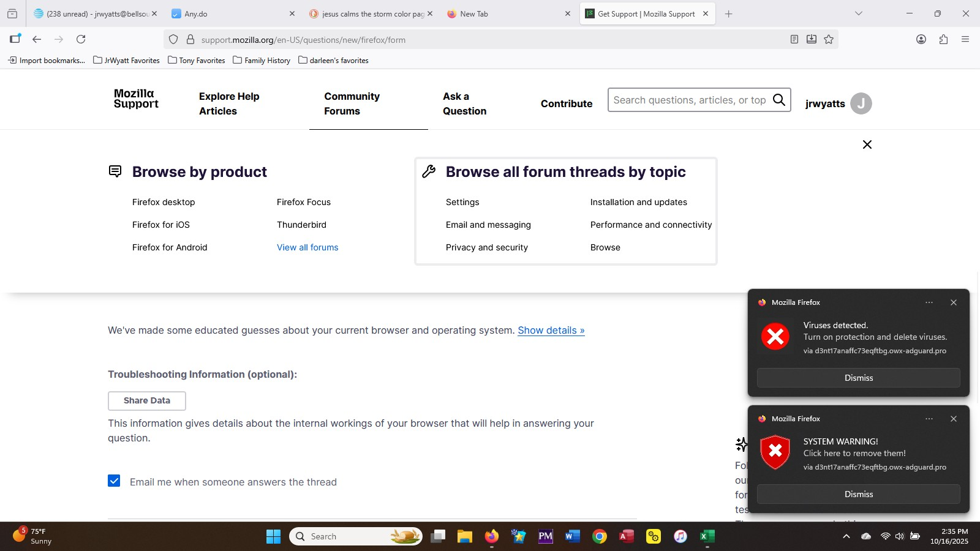
Task: Collapse the Community Forums menu
Action: [352, 103]
